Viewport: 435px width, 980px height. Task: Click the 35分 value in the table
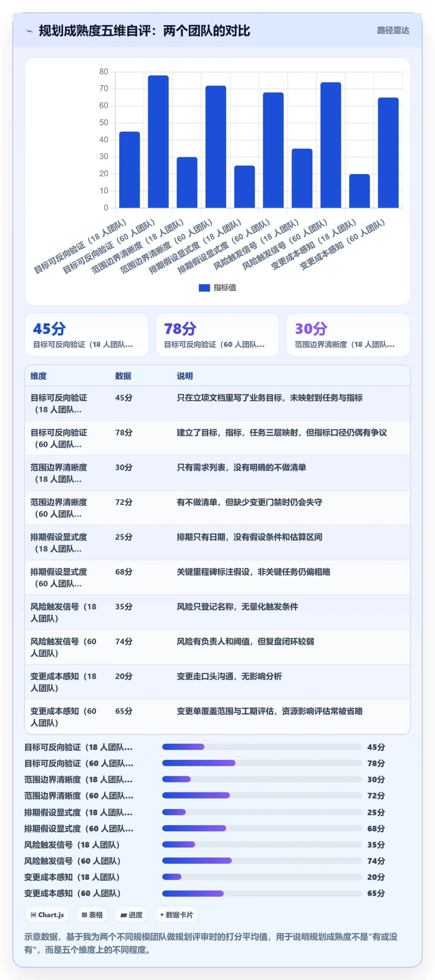click(x=124, y=607)
